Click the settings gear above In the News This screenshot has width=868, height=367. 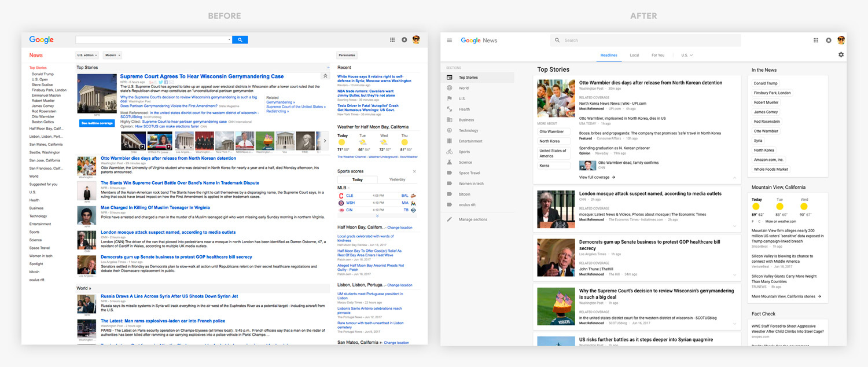point(841,54)
